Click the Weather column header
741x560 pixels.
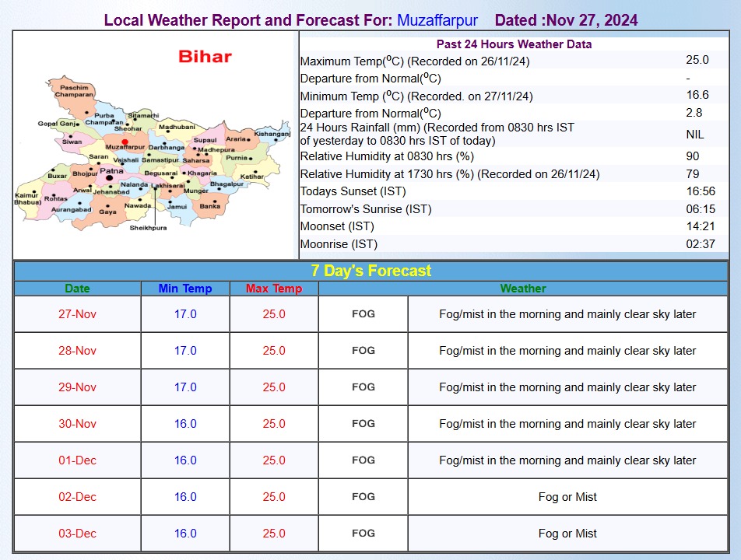point(523,289)
